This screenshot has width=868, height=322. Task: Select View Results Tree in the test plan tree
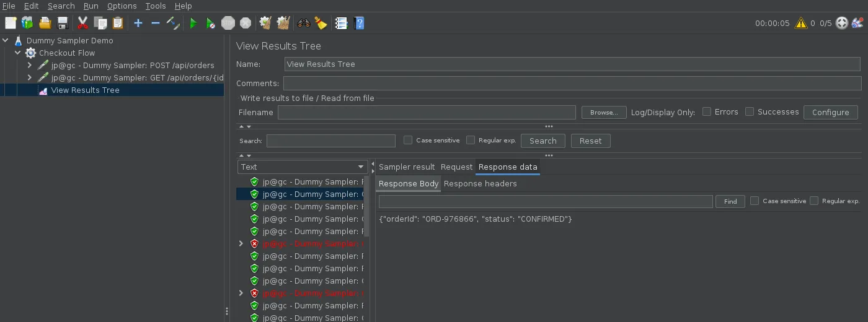click(86, 90)
